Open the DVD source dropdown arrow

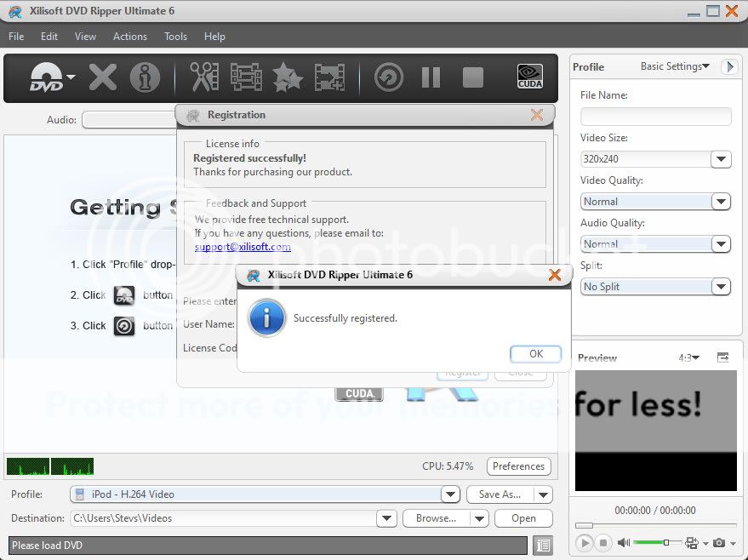pyautogui.click(x=71, y=77)
